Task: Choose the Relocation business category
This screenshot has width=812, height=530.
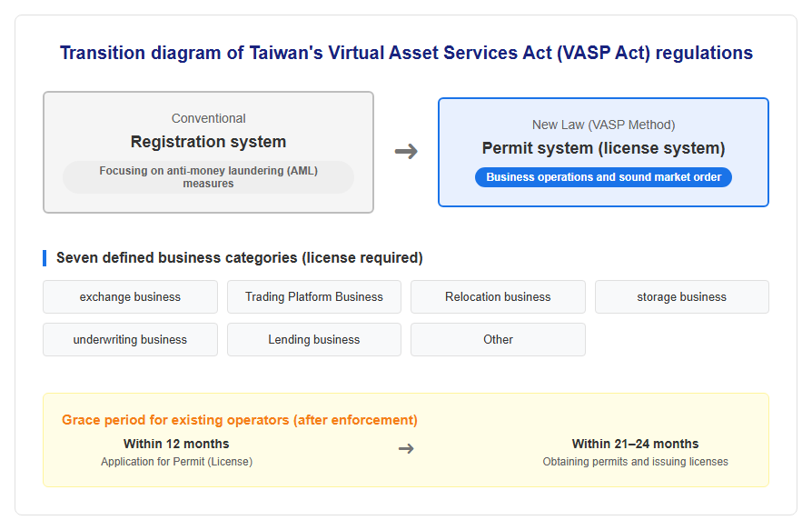Action: (498, 297)
